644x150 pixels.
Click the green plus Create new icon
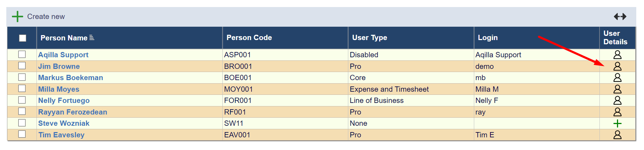18,17
